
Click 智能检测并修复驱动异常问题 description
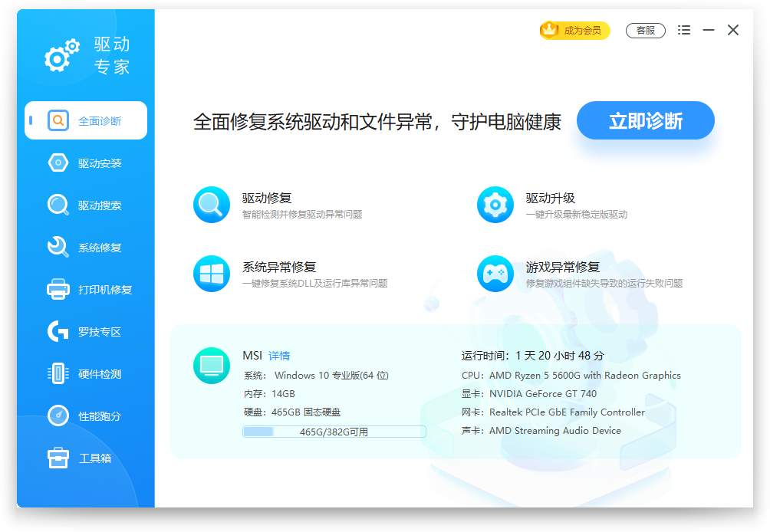[x=302, y=215]
